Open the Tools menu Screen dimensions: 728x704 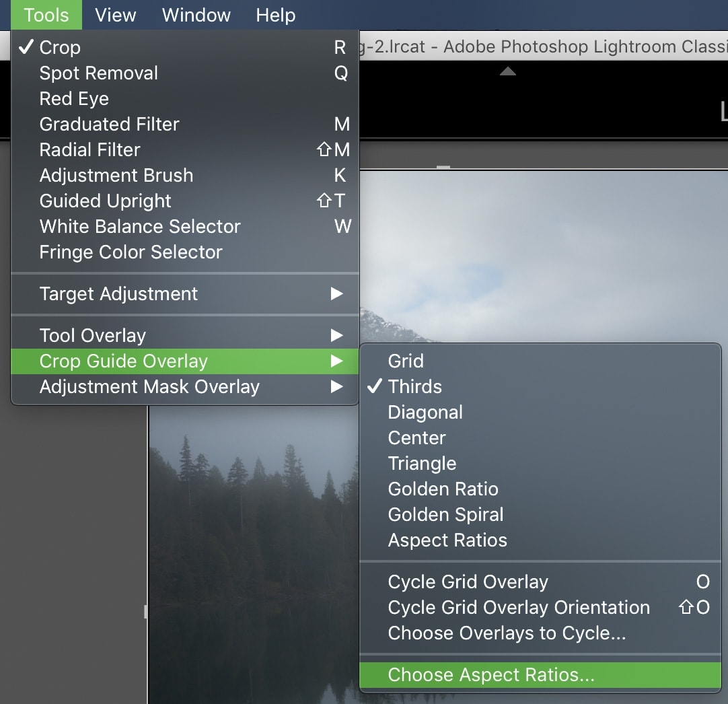tap(46, 15)
